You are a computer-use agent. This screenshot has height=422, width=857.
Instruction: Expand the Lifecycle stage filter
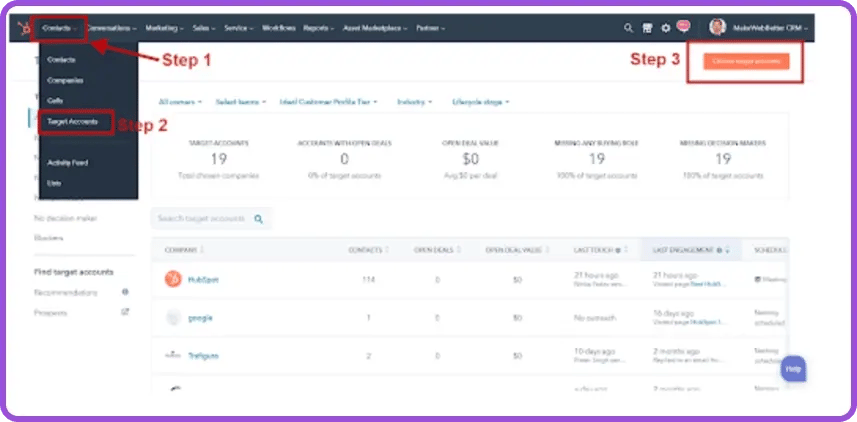[x=480, y=102]
